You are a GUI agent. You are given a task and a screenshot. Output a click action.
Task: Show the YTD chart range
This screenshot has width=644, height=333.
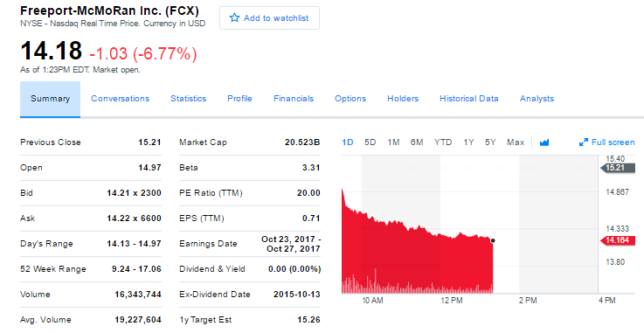pyautogui.click(x=443, y=142)
